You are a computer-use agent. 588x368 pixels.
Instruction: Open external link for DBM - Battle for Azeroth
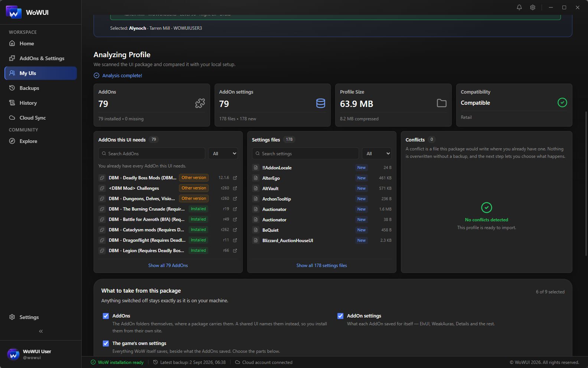pyautogui.click(x=235, y=219)
